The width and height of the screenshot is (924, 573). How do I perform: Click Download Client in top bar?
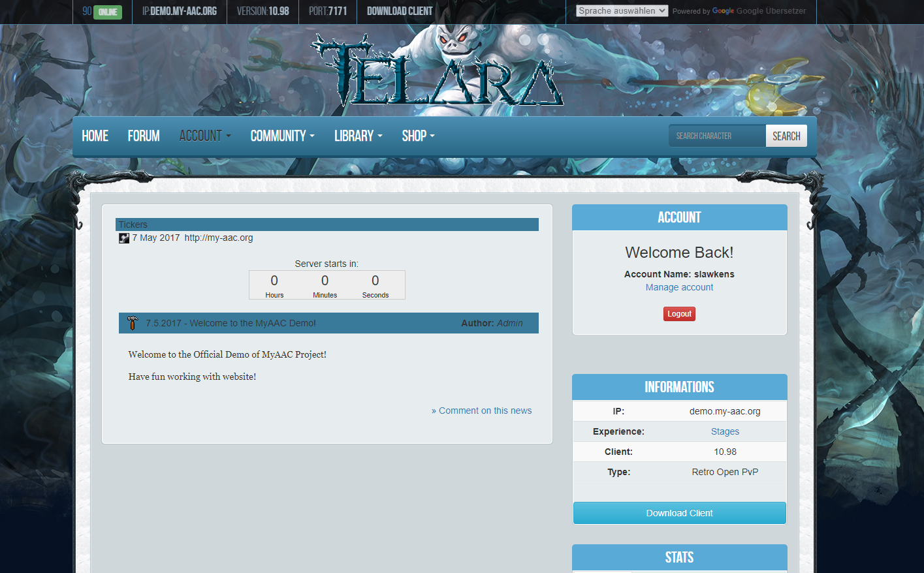coord(400,11)
